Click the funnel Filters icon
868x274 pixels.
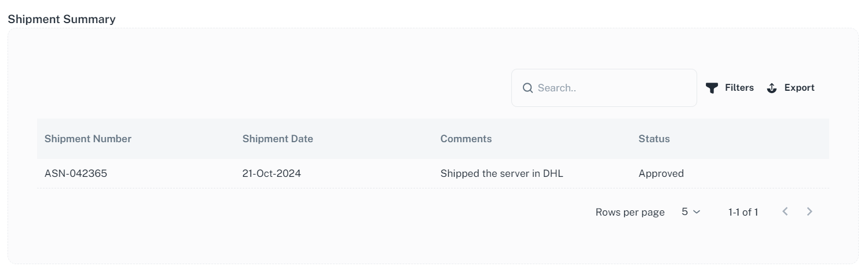click(x=712, y=88)
